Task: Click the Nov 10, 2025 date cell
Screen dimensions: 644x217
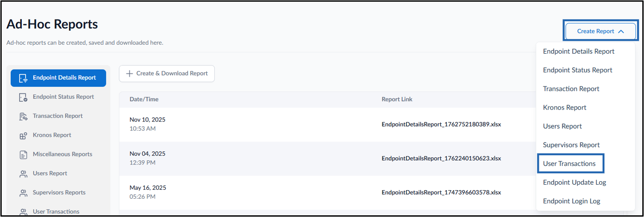Action: 147,120
